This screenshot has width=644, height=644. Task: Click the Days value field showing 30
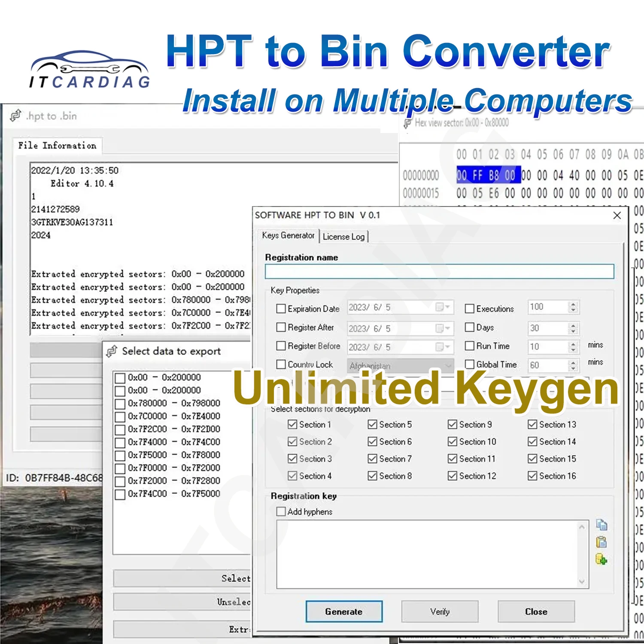548,328
